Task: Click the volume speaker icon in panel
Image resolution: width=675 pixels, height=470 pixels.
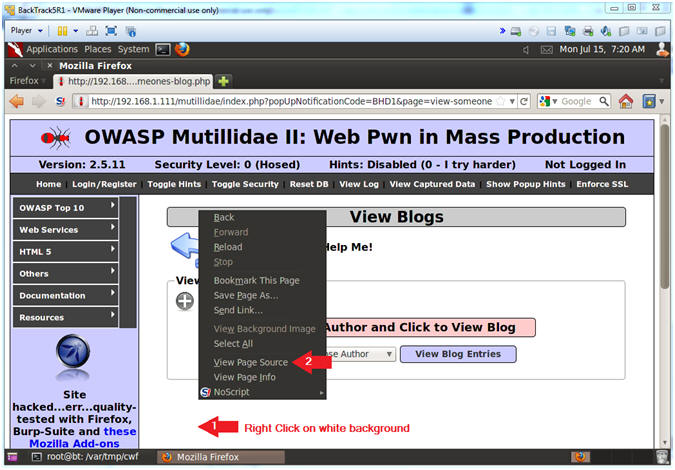Action: point(526,50)
